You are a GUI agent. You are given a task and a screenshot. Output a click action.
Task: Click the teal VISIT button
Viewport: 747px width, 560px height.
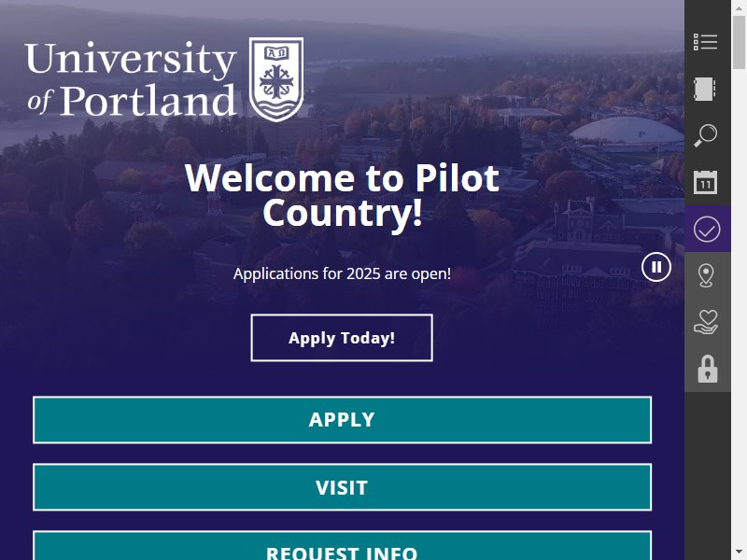click(342, 487)
